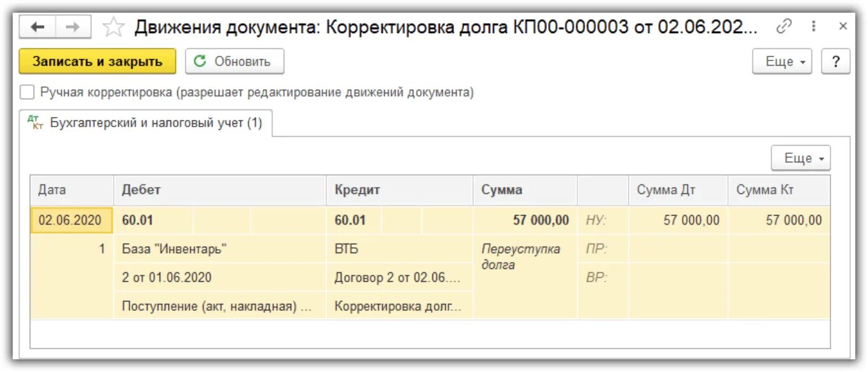Viewport: 868px width, 372px height.
Task: Add document to favorites with star icon
Action: (x=113, y=27)
